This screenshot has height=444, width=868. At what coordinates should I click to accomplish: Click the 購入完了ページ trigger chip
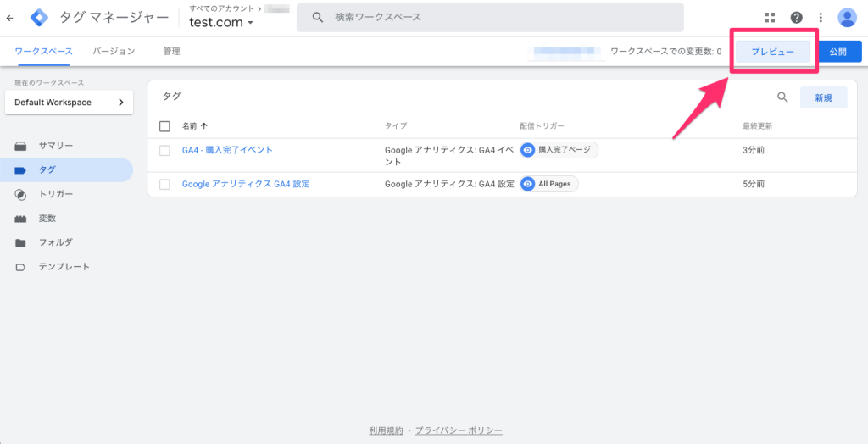click(559, 149)
